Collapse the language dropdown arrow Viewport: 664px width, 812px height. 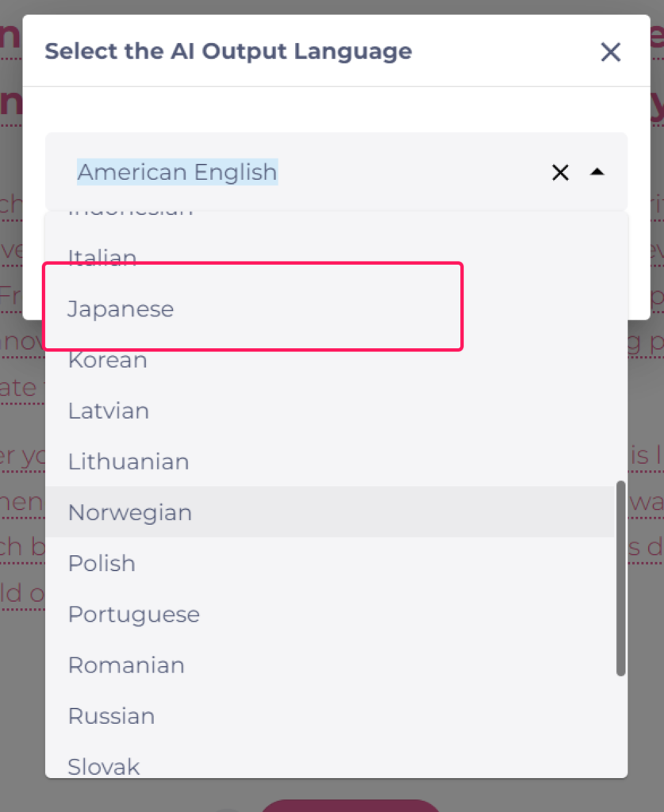click(x=597, y=172)
